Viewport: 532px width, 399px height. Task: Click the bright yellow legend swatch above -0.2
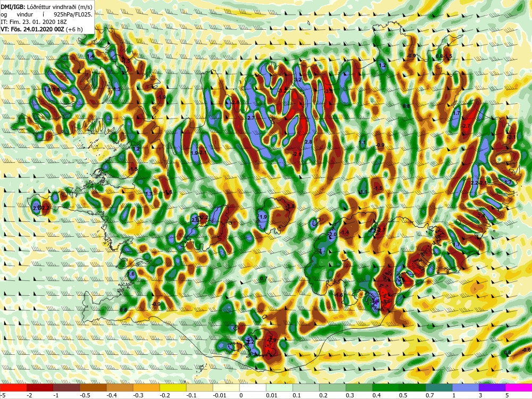173,387
